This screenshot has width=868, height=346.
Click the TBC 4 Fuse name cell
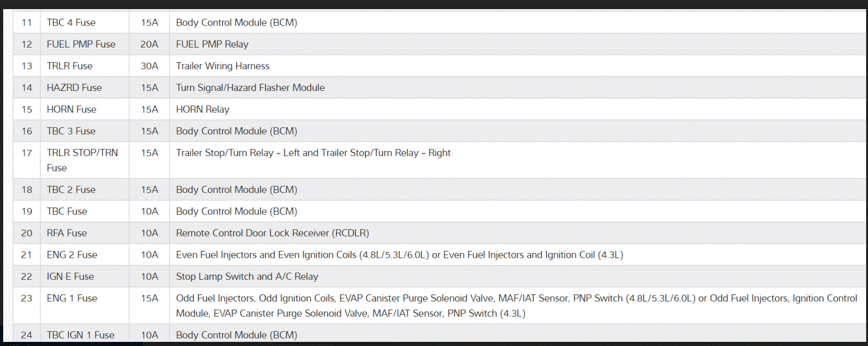tap(71, 22)
